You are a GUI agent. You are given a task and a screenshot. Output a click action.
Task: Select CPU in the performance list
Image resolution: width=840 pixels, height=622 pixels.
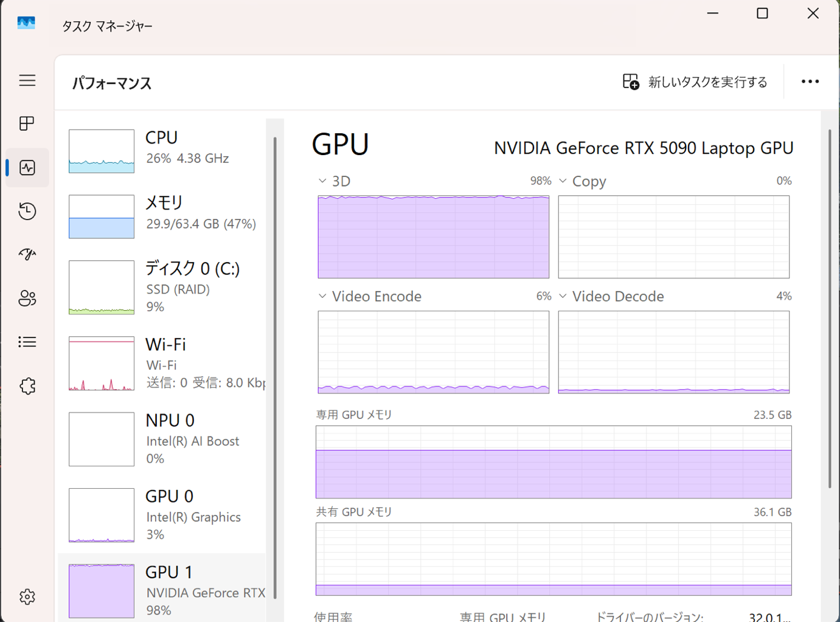[164, 150]
